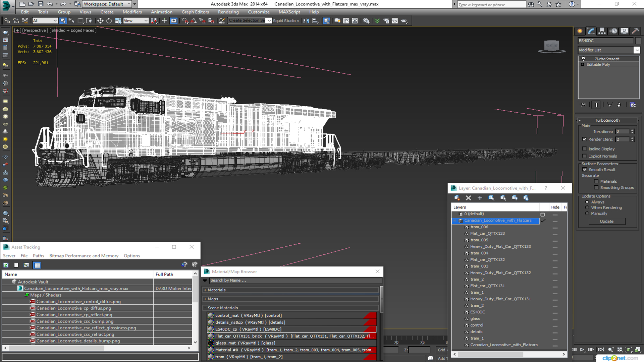The width and height of the screenshot is (644, 362).
Task: Open the Display command panel tab
Action: (x=625, y=31)
